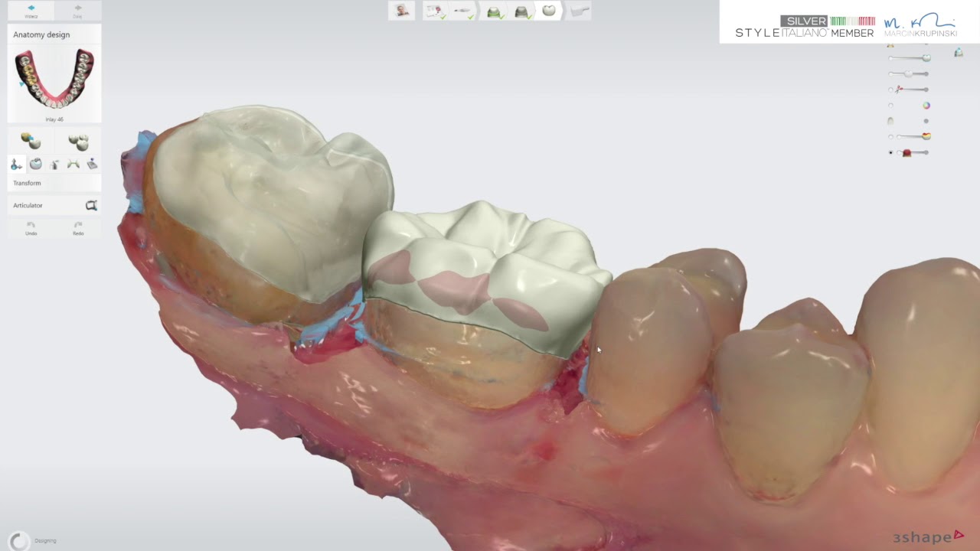
Task: Click the spinning Designing status icon
Action: [19, 540]
